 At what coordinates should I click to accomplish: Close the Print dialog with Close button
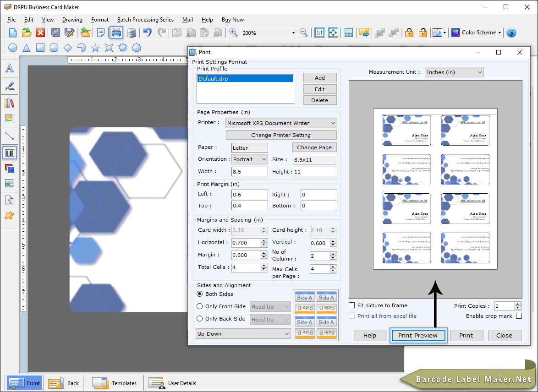click(x=505, y=335)
